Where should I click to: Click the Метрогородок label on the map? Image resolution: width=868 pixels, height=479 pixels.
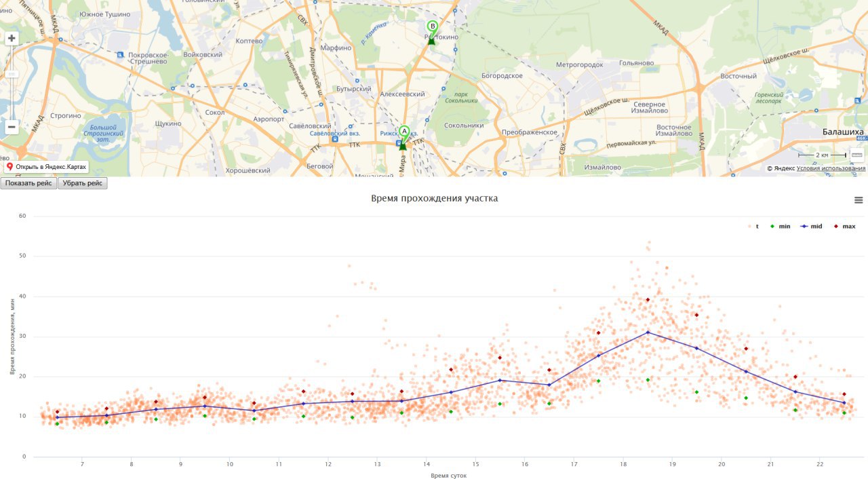(x=579, y=65)
